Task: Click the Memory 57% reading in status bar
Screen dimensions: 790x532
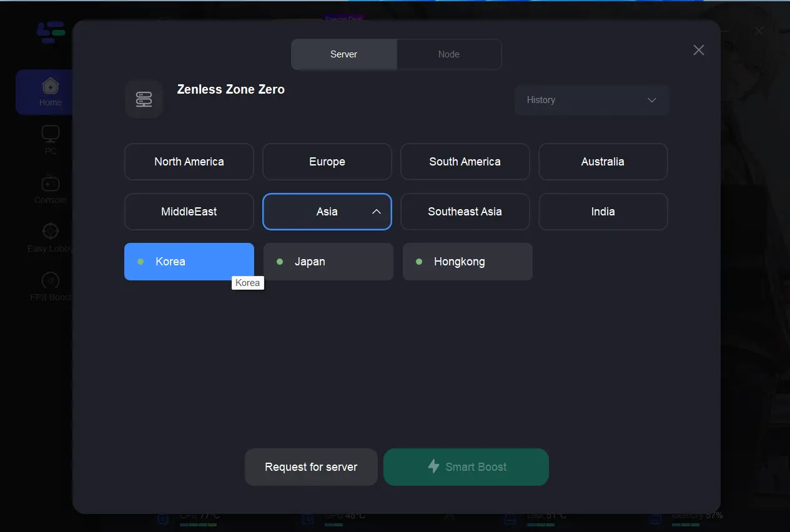Action: [x=698, y=516]
